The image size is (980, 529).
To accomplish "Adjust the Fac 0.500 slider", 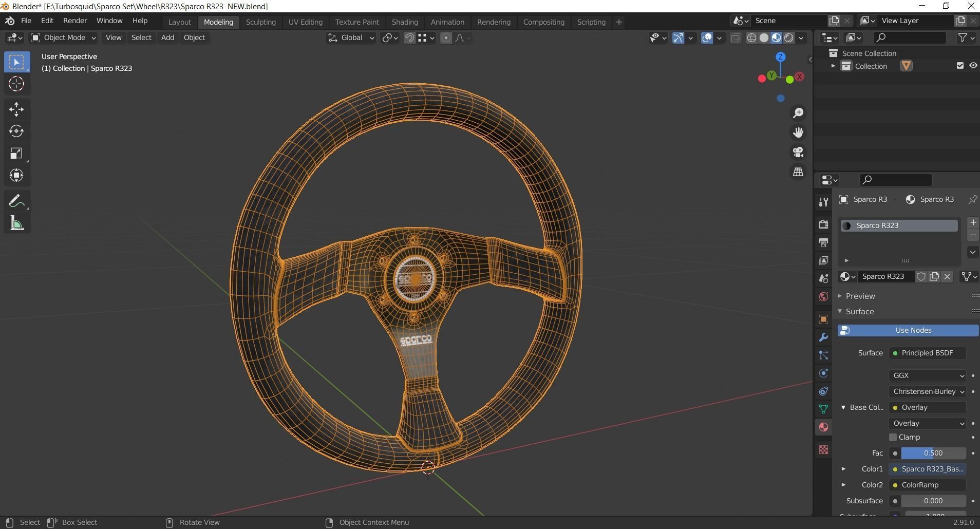I will (x=933, y=453).
